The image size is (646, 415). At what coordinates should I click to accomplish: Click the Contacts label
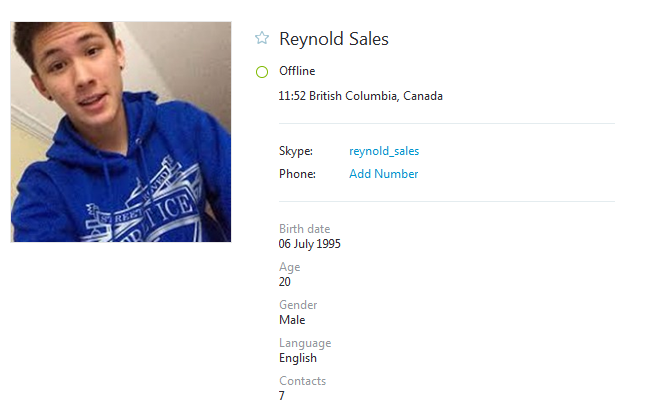tap(302, 381)
